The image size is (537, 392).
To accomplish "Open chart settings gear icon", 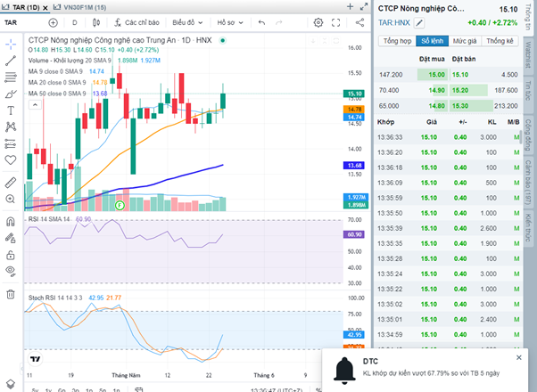I will (318, 22).
